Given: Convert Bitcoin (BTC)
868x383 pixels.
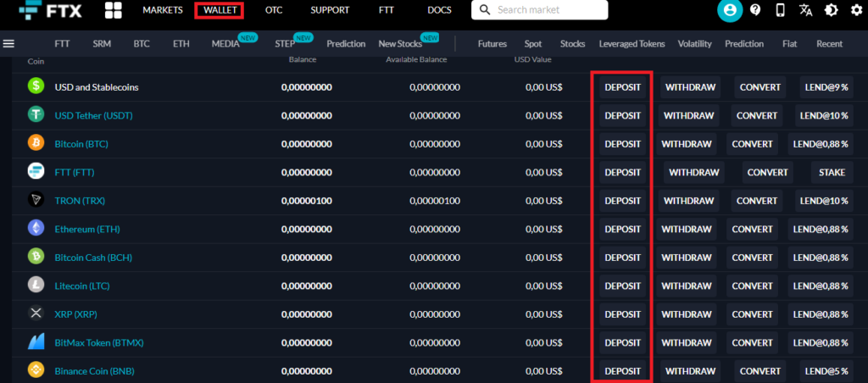Looking at the screenshot, I should [753, 144].
